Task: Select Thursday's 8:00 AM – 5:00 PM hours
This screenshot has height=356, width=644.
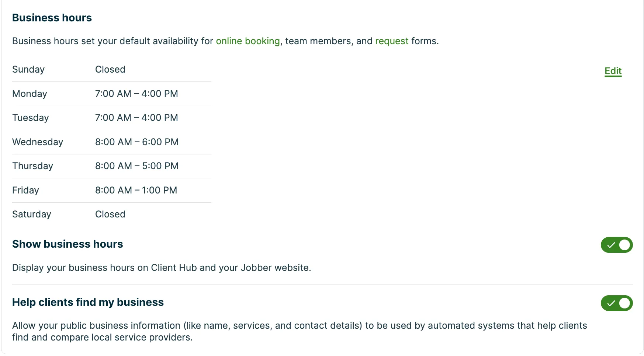Action: click(137, 166)
